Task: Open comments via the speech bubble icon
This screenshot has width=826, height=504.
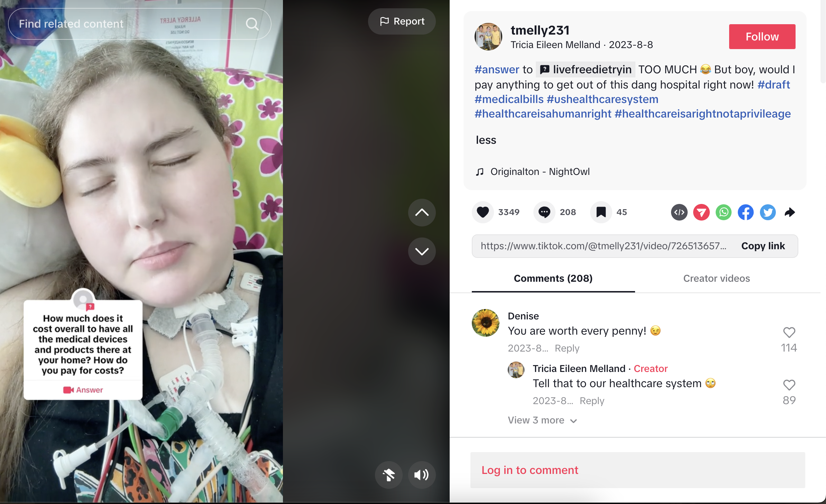Action: tap(544, 212)
